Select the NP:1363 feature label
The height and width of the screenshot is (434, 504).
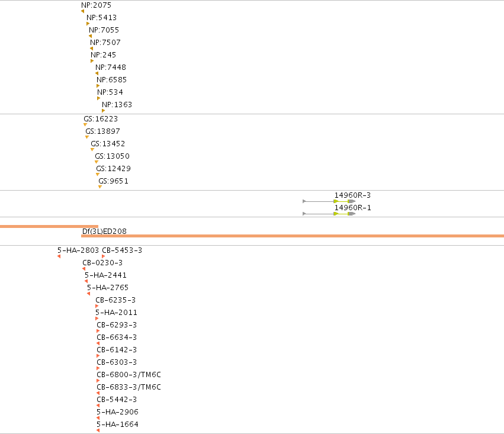[117, 105]
